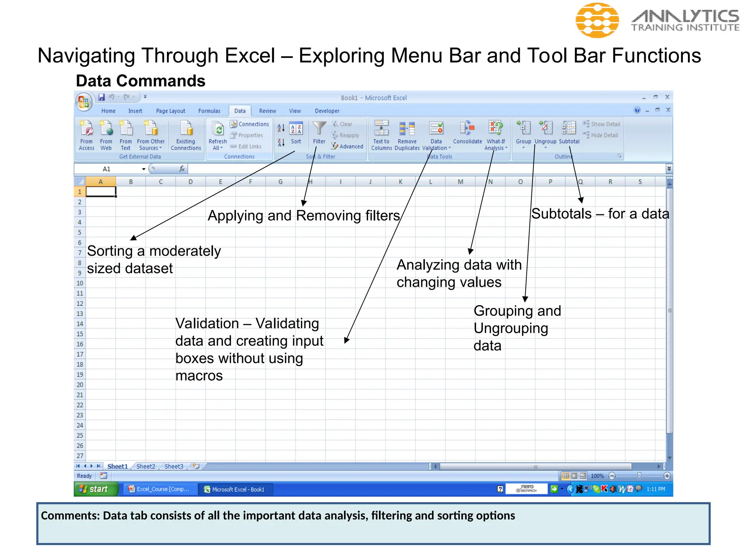Click the Save icon in Quick Access
The height and width of the screenshot is (560, 747).
pyautogui.click(x=102, y=97)
